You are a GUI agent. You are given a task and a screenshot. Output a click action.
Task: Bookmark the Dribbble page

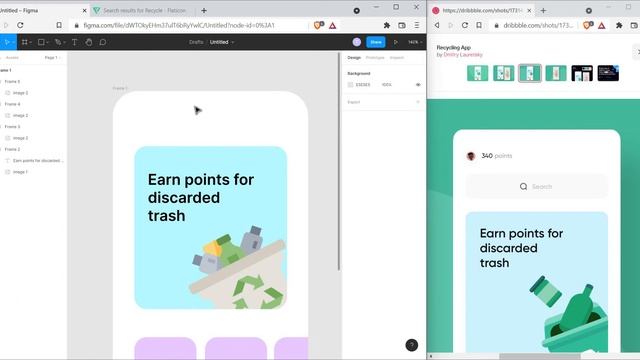tap(479, 25)
